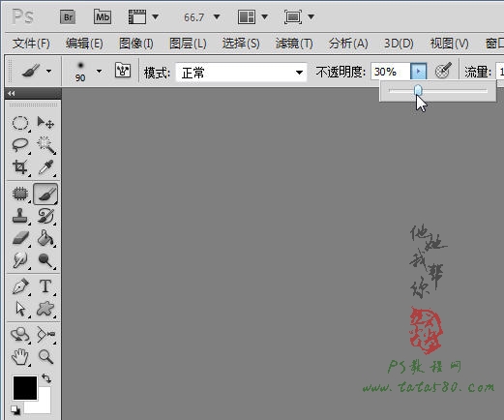This screenshot has height=420, width=504.
Task: Activate the Crop tool
Action: pyautogui.click(x=20, y=167)
